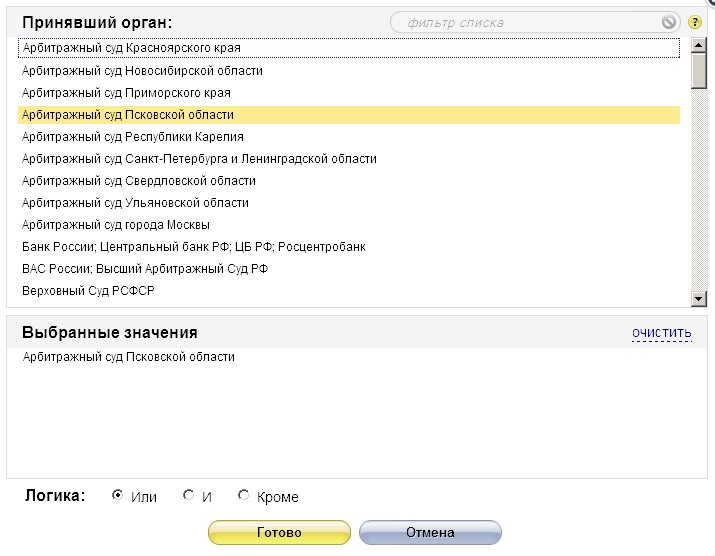The width and height of the screenshot is (715, 556).
Task: Select Арбитражный суд города Москвы
Action: point(116,225)
